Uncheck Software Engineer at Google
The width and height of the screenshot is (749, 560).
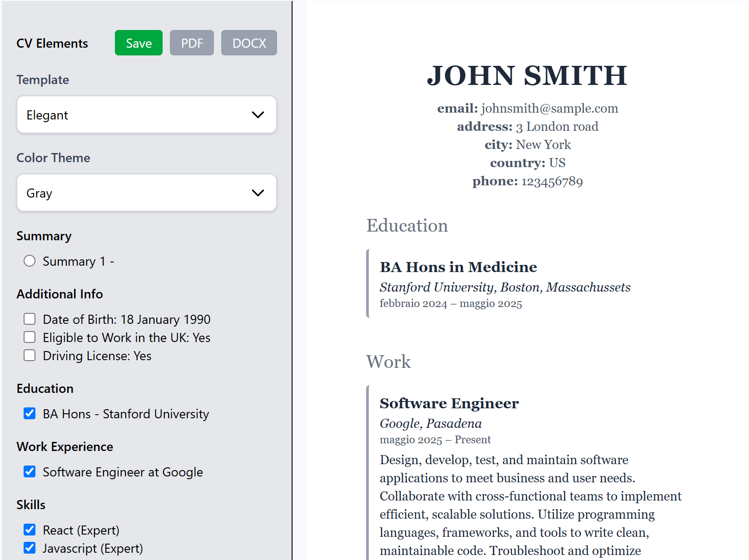[30, 471]
